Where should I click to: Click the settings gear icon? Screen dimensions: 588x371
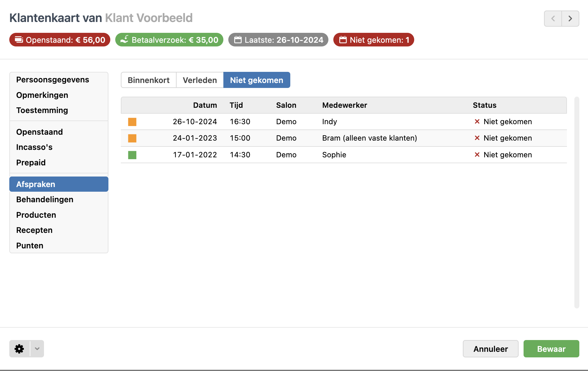pos(20,349)
